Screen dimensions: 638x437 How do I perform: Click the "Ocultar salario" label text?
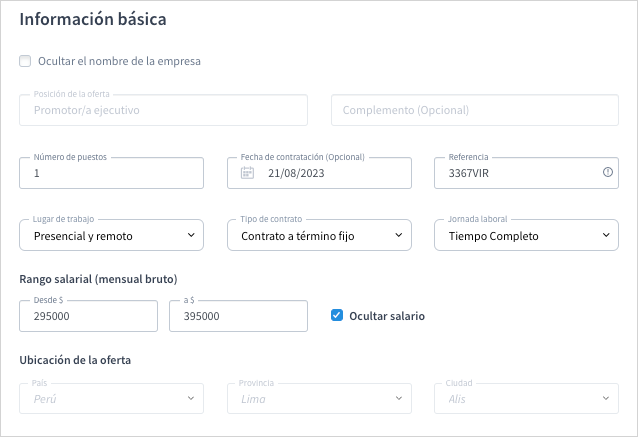[x=386, y=316]
